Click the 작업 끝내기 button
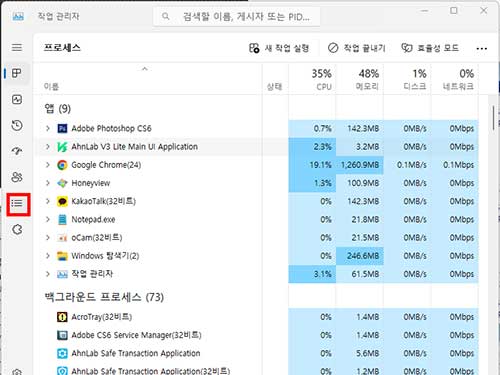The width and height of the screenshot is (500, 375). [x=356, y=48]
